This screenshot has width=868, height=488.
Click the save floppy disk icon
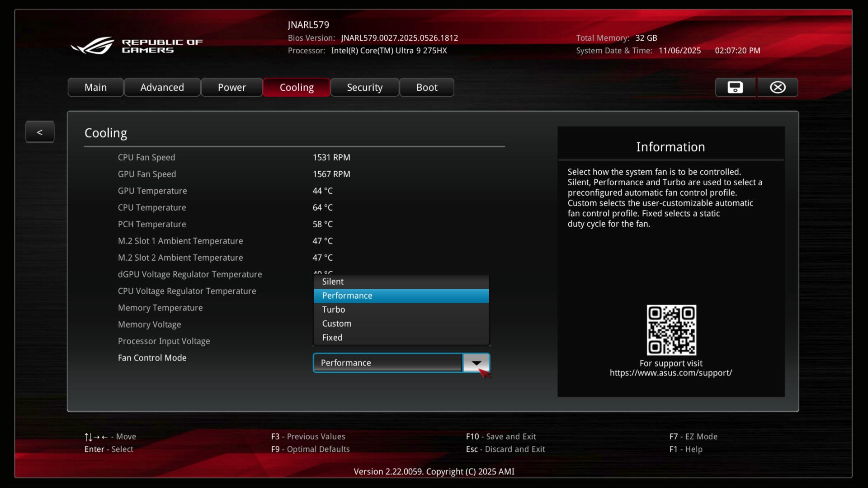click(735, 87)
